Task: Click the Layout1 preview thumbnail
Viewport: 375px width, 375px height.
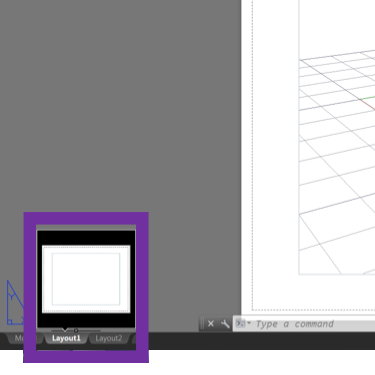Action: [x=86, y=279]
